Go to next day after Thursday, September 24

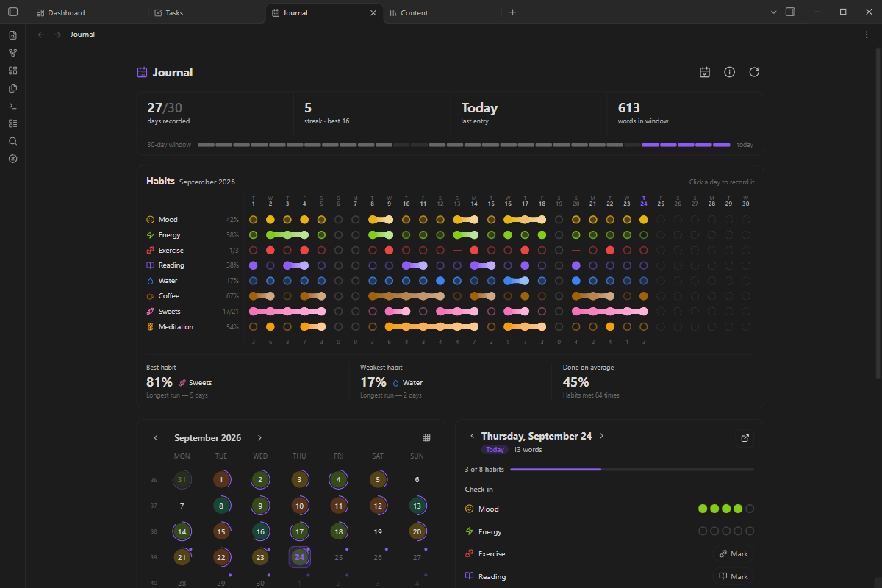(x=601, y=436)
